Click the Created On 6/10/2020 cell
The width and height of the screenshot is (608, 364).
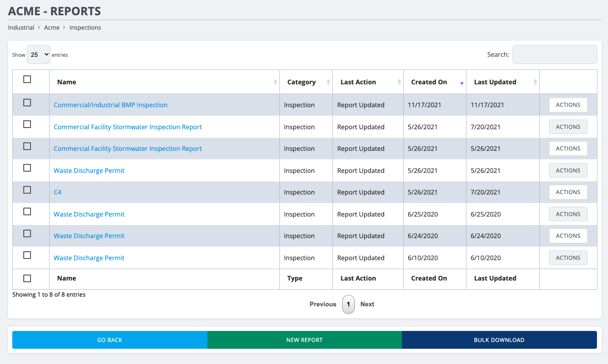423,258
